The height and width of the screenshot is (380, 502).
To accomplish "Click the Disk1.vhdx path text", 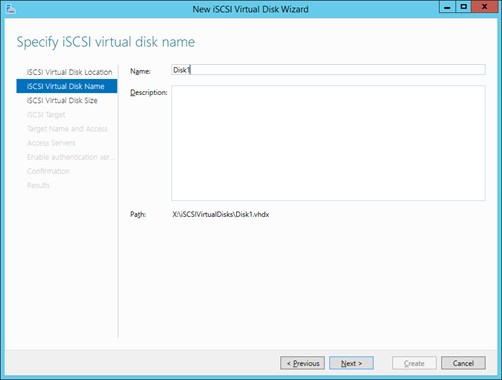I will 221,214.
